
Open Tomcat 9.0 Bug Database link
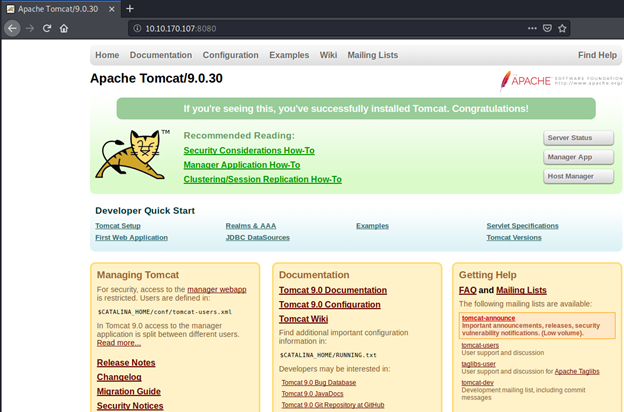pyautogui.click(x=319, y=383)
